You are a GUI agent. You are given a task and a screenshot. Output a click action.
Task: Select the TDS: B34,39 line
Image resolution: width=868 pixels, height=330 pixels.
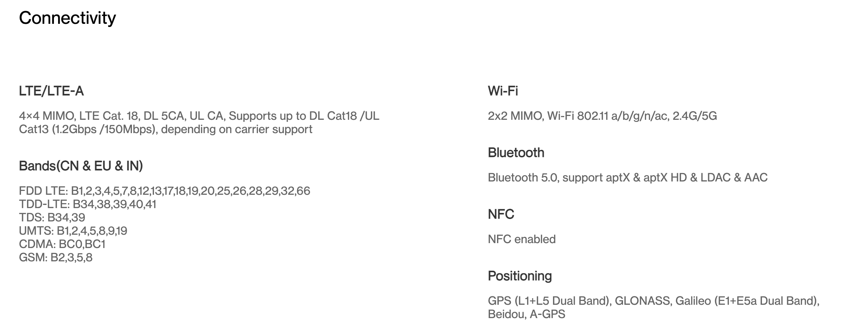tap(52, 218)
